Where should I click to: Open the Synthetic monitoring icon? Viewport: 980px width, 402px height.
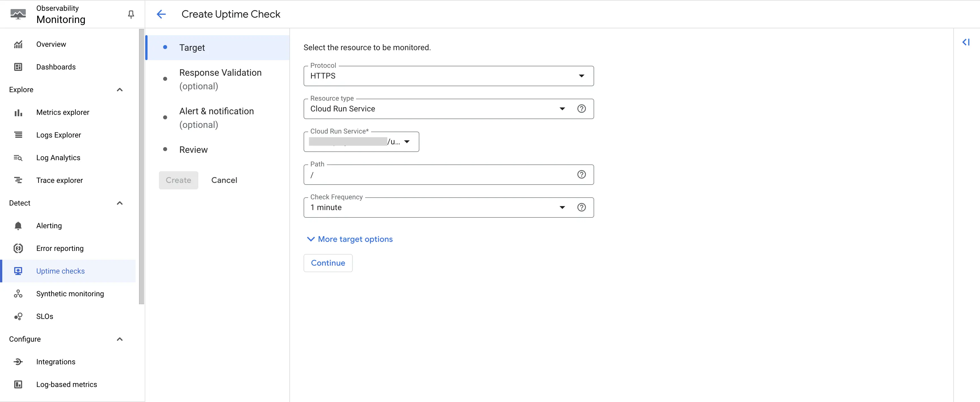(x=18, y=293)
